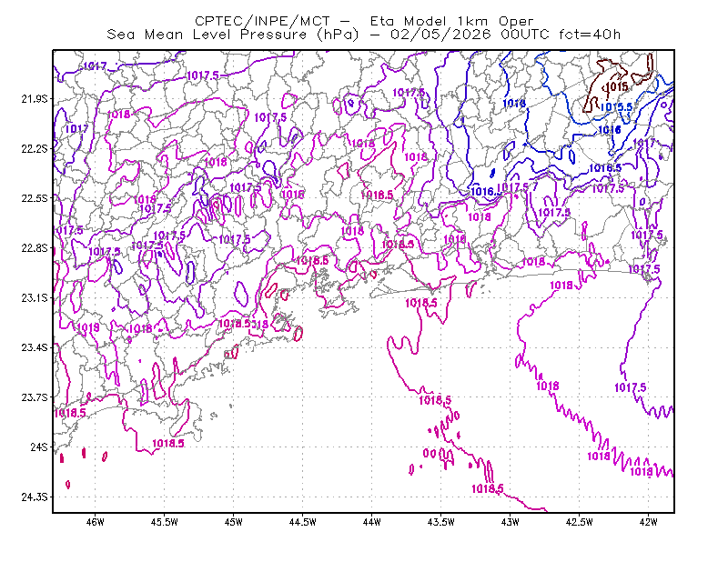Click the 23.1S latitude axis label
728x562 pixels.
[35, 298]
